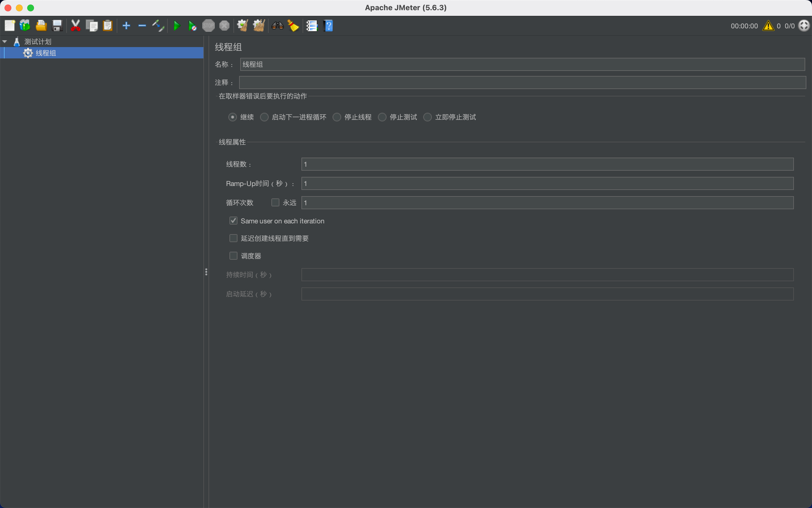Toggle the 永远 loop checkbox

275,202
